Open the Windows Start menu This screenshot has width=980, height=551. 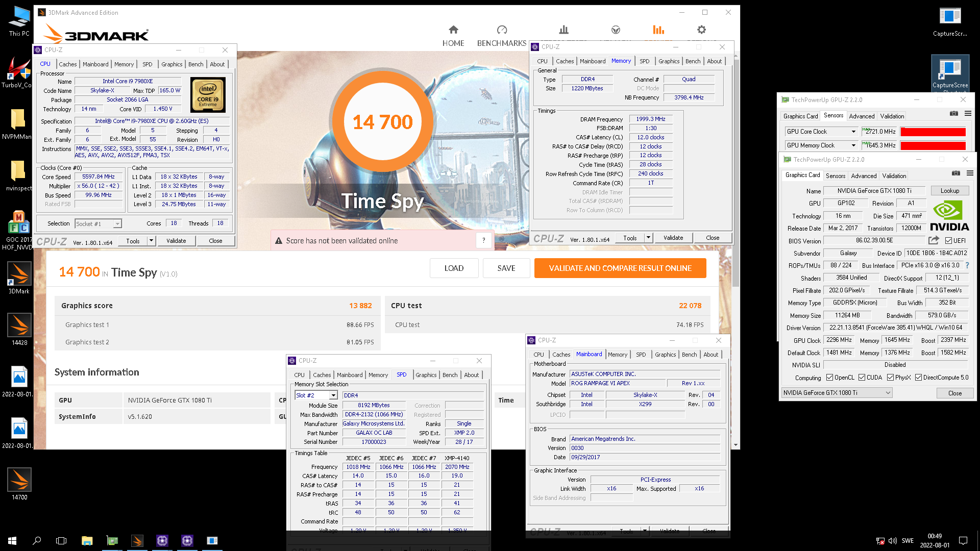tap(12, 541)
